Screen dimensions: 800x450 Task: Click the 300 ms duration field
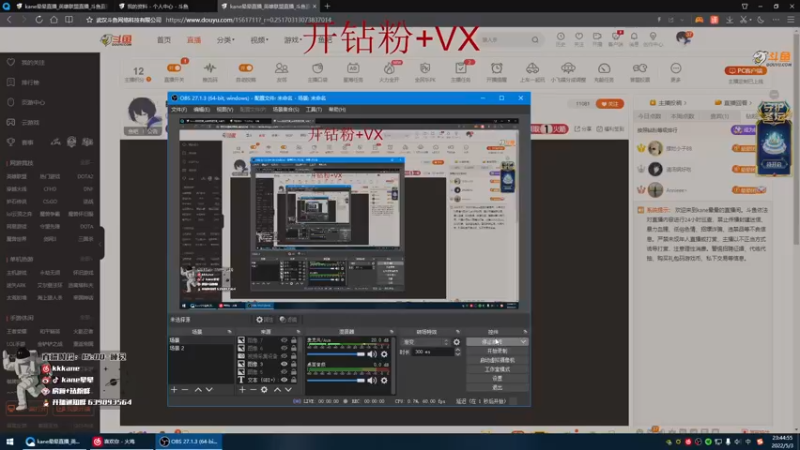click(433, 352)
